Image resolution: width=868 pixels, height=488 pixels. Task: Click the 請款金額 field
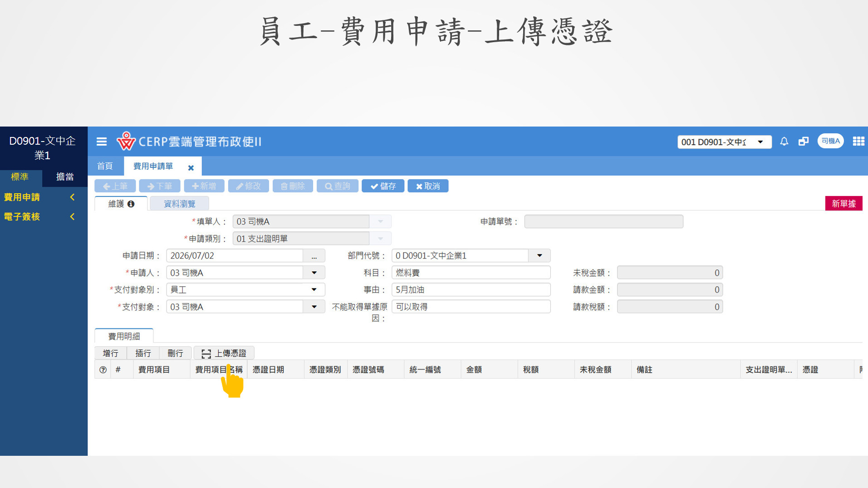click(x=670, y=290)
